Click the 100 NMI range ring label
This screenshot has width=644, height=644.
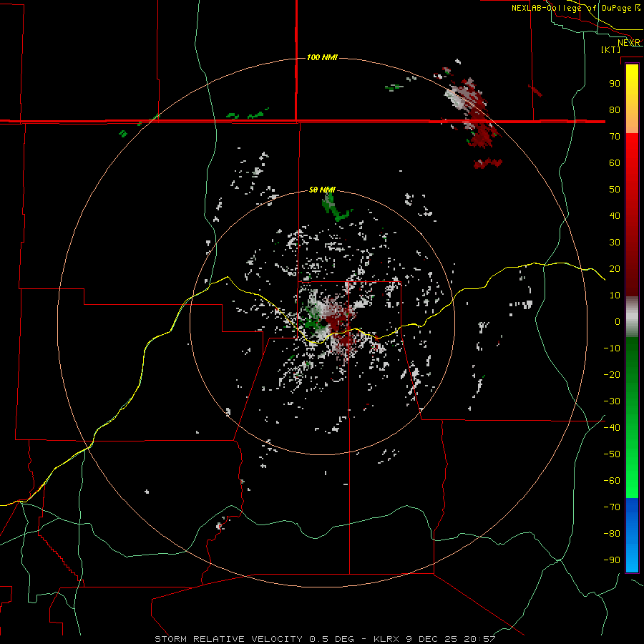click(x=323, y=57)
